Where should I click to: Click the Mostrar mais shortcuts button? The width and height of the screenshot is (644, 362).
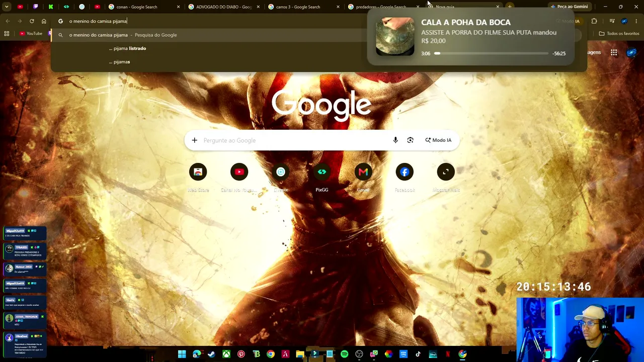[446, 172]
